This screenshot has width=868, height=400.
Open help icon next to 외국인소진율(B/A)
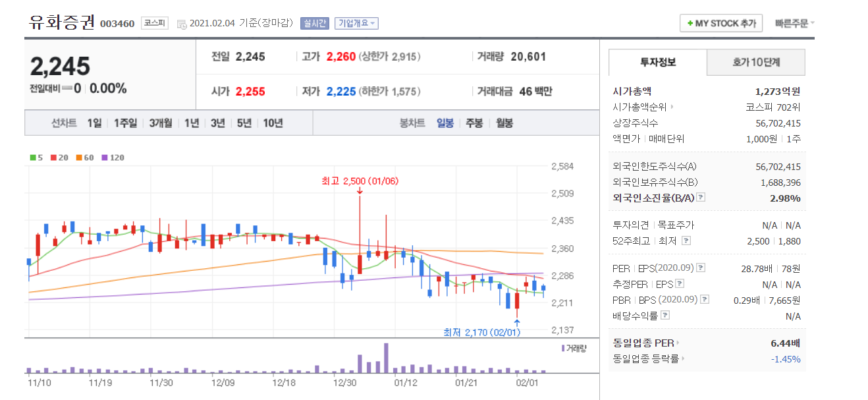701,197
